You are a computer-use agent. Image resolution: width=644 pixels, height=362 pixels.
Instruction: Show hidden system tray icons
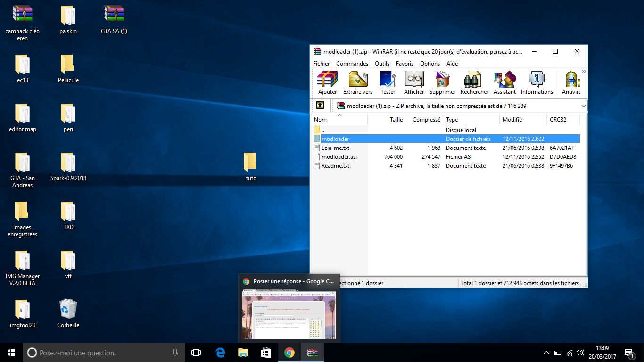(x=546, y=353)
